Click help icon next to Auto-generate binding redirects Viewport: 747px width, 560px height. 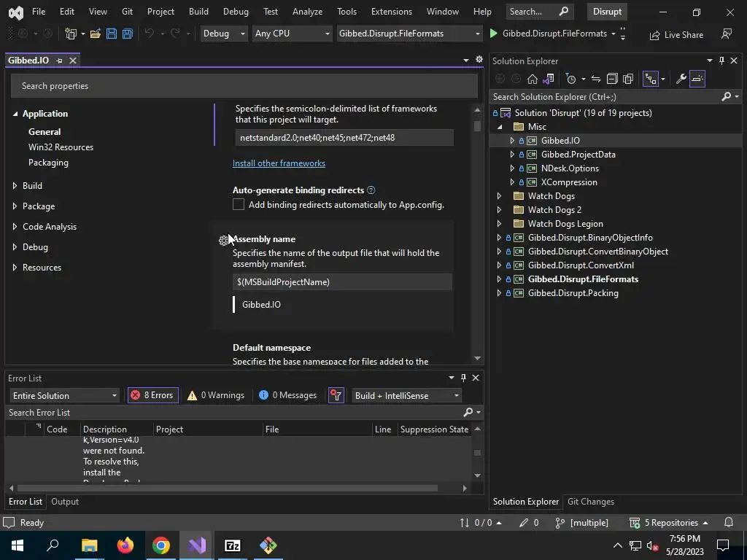371,190
